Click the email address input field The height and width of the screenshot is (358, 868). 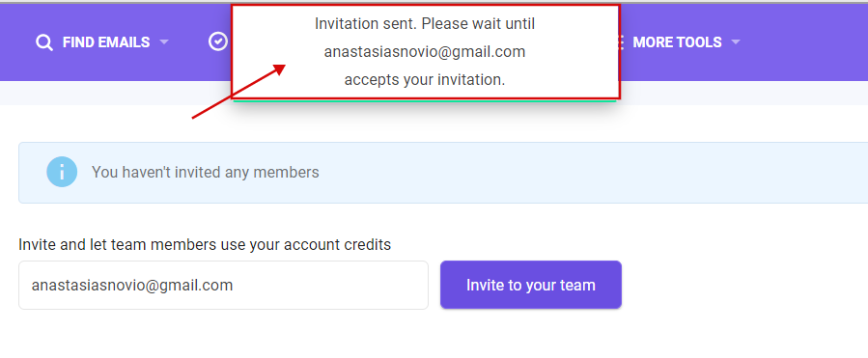tap(224, 285)
